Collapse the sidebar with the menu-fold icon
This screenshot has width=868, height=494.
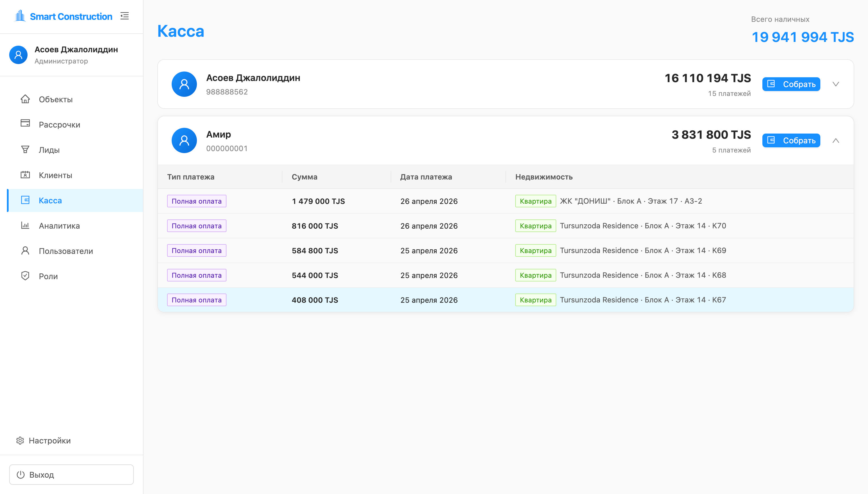[125, 16]
